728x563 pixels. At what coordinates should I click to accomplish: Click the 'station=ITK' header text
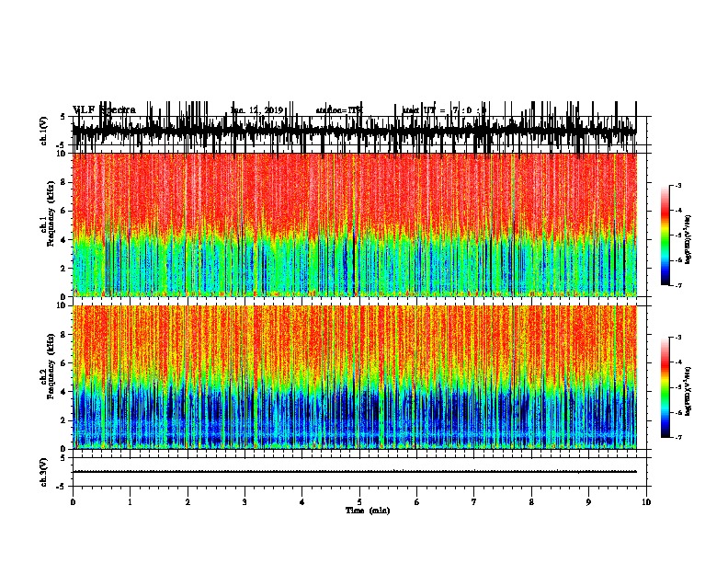(x=339, y=110)
